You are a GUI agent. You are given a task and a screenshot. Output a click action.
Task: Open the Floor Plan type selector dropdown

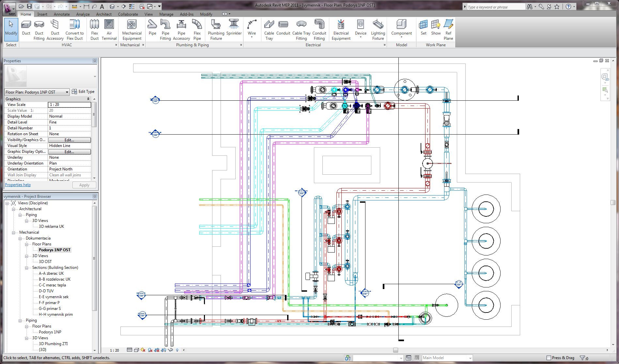(x=67, y=92)
